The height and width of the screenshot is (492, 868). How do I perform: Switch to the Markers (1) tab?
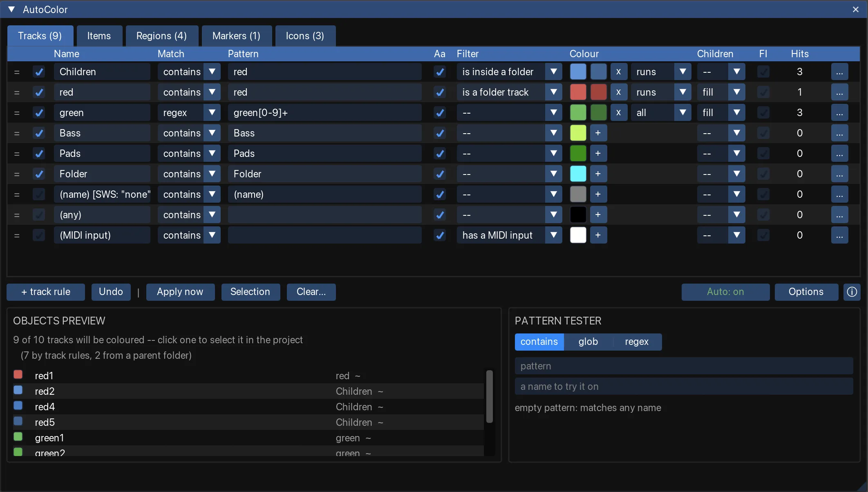click(237, 36)
